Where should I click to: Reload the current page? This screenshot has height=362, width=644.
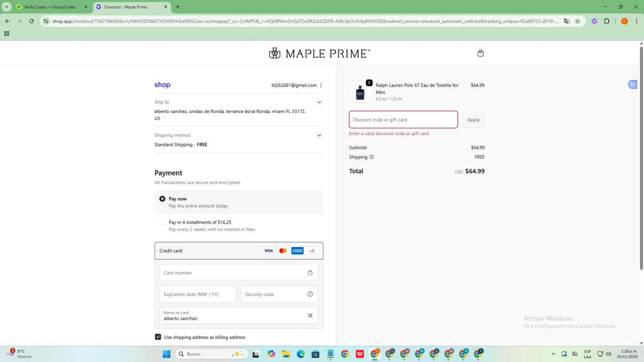click(x=31, y=21)
